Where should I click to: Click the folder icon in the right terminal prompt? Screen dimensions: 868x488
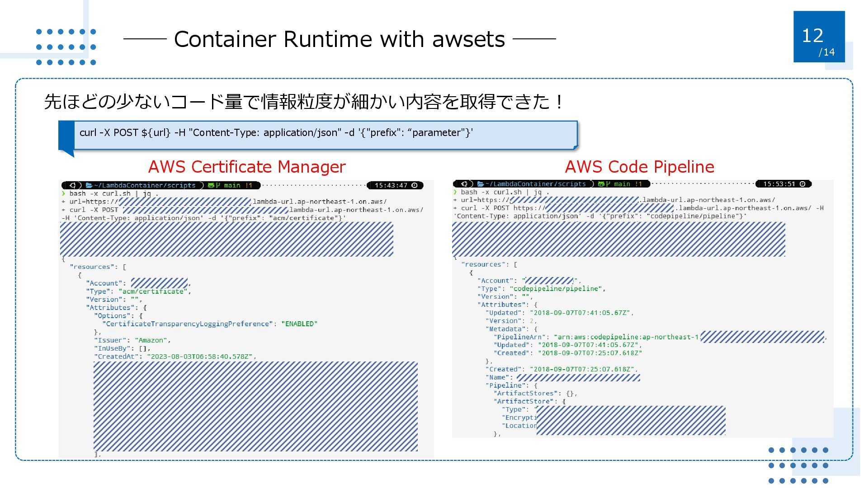click(x=481, y=184)
